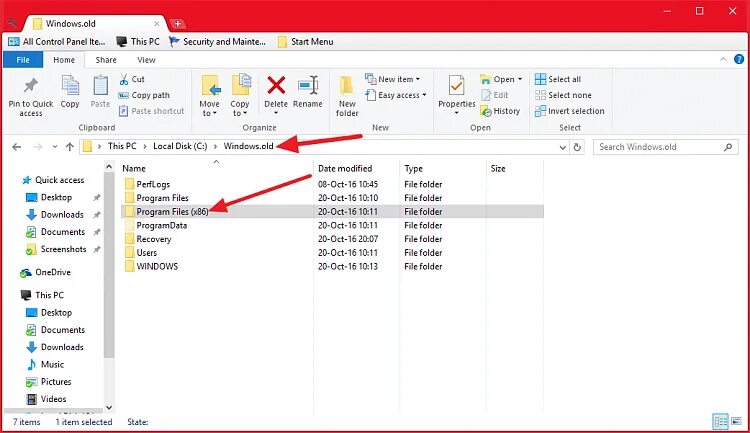Click Paste shortcut command
The image size is (750, 433).
(x=151, y=111)
